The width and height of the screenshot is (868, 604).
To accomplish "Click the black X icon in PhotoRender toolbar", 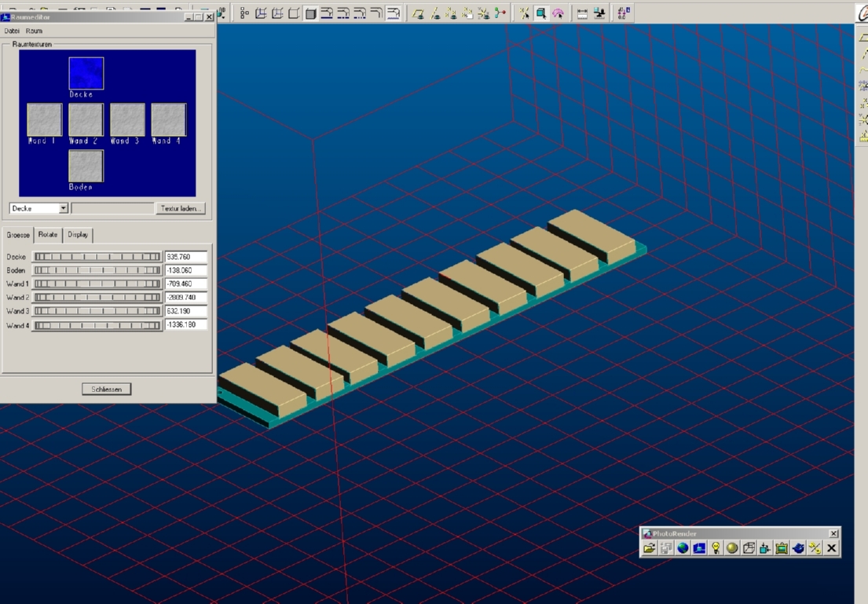I will tap(831, 548).
